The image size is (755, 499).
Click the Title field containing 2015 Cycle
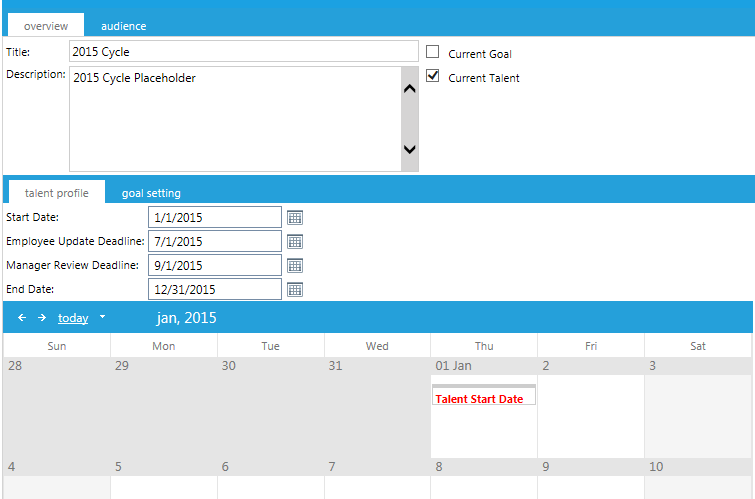pos(243,51)
